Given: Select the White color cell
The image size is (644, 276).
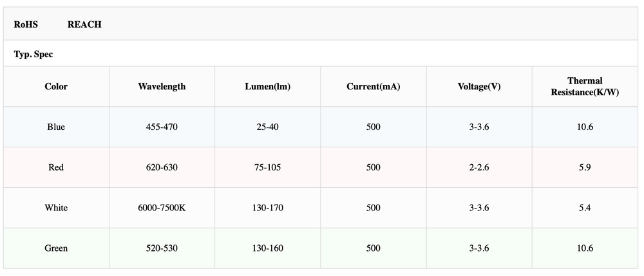Looking at the screenshot, I should tap(56, 208).
